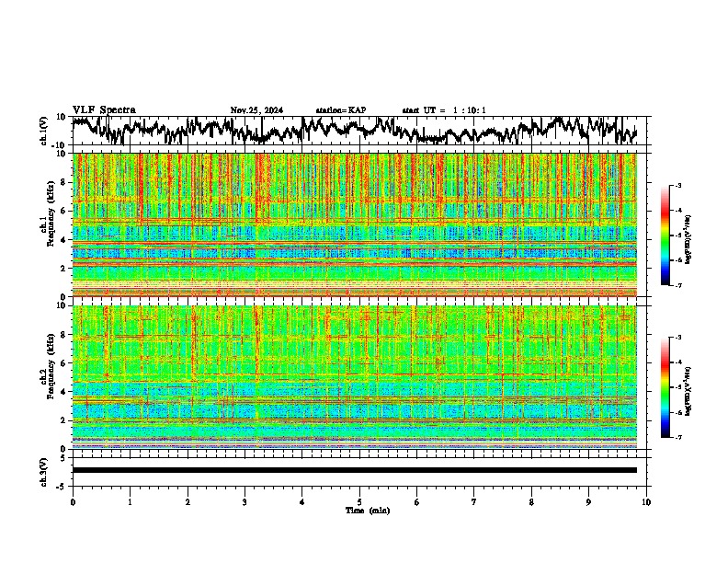Click time axis tick label '7'
The image size is (728, 563).
click(474, 502)
